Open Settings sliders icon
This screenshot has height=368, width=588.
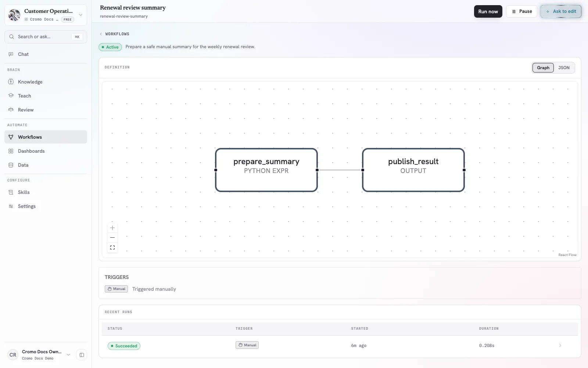coord(11,206)
